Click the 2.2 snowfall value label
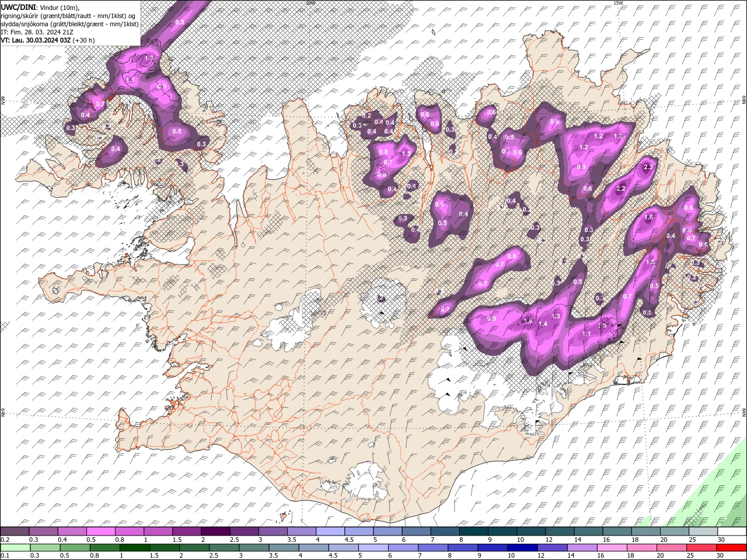This screenshot has width=747, height=560. [x=621, y=188]
